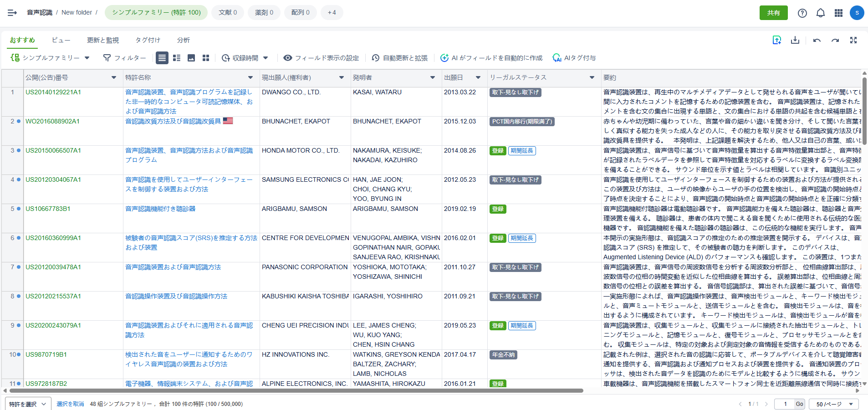Open patent link US20140129221A1
The width and height of the screenshot is (868, 410).
[53, 92]
